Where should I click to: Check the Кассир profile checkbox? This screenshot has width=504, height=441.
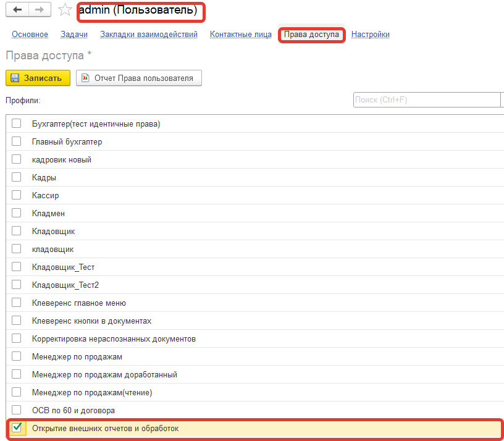(17, 195)
